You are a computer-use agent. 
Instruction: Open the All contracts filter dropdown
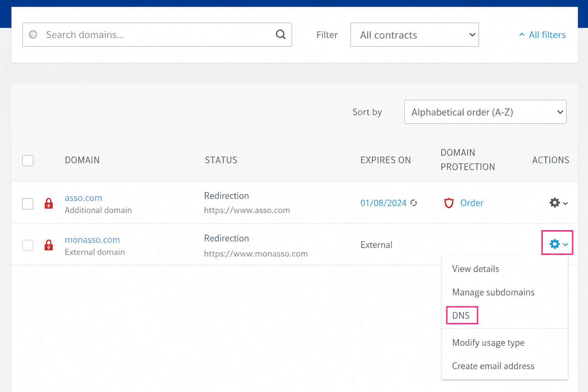click(415, 35)
